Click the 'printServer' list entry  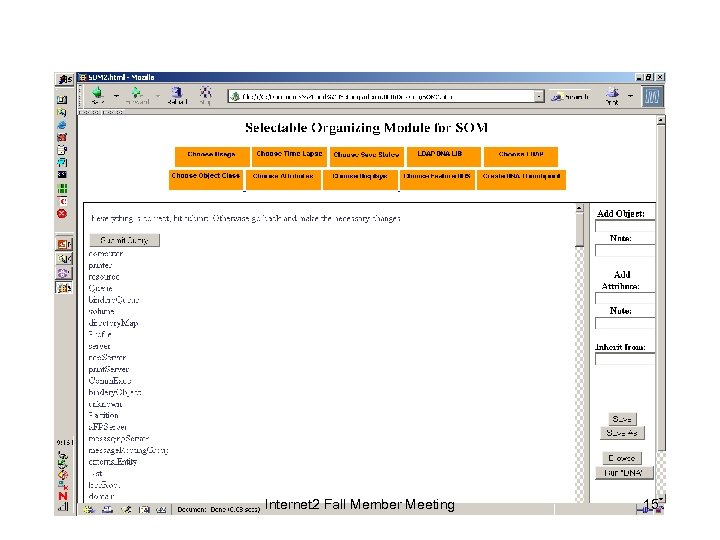point(108,369)
